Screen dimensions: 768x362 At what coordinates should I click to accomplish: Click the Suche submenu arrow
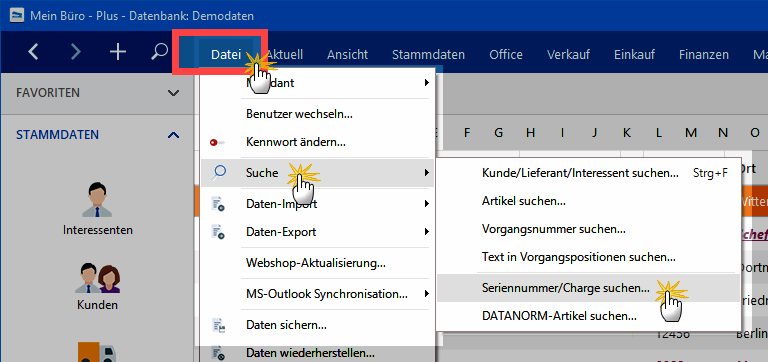(x=427, y=172)
